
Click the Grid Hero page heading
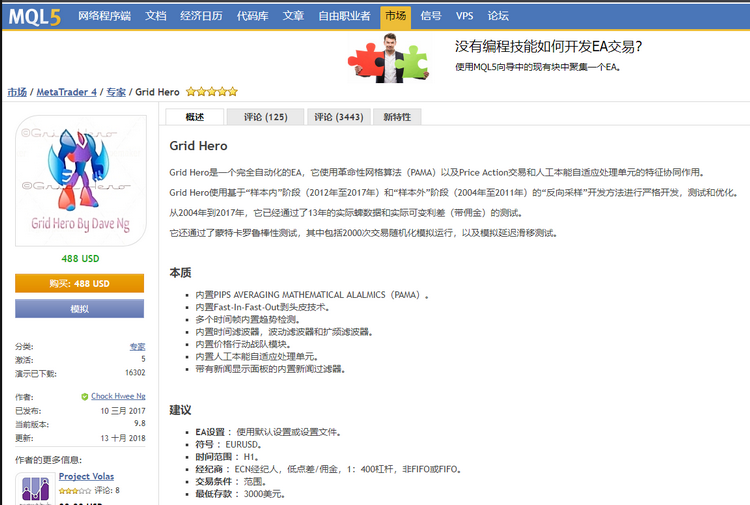198,146
